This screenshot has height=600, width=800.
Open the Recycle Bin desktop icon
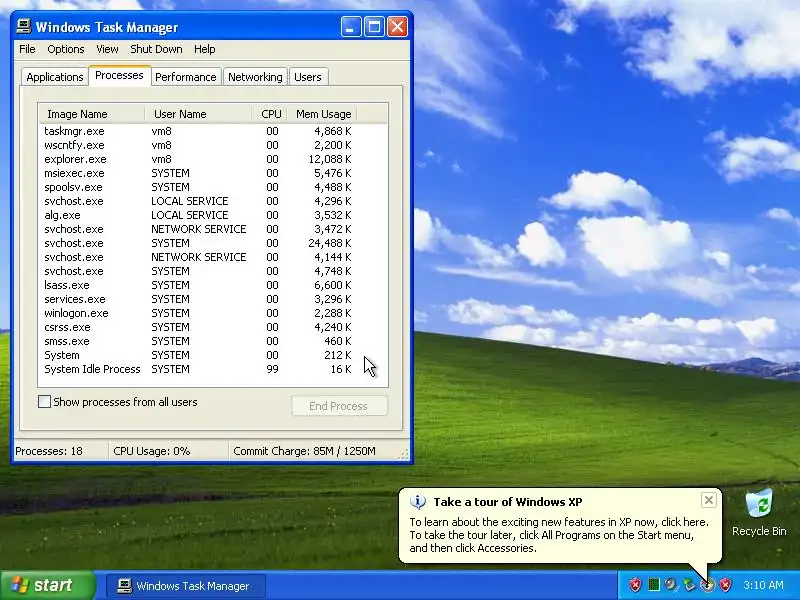pyautogui.click(x=759, y=513)
